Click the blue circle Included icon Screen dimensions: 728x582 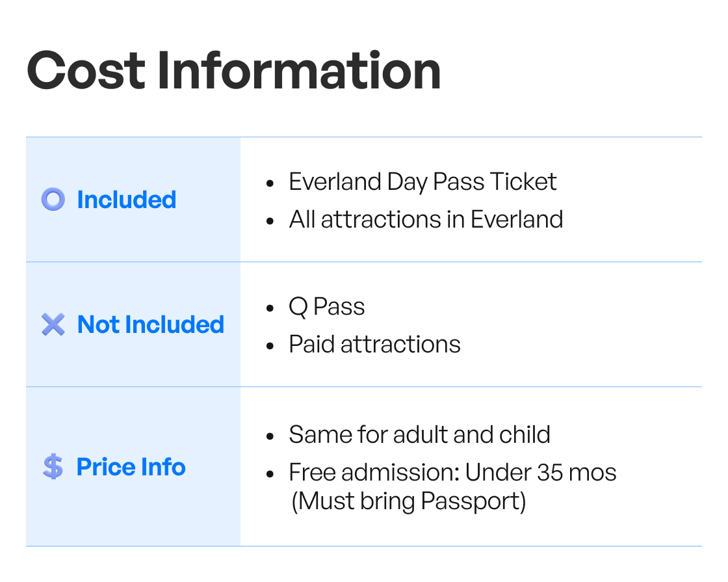(x=53, y=199)
